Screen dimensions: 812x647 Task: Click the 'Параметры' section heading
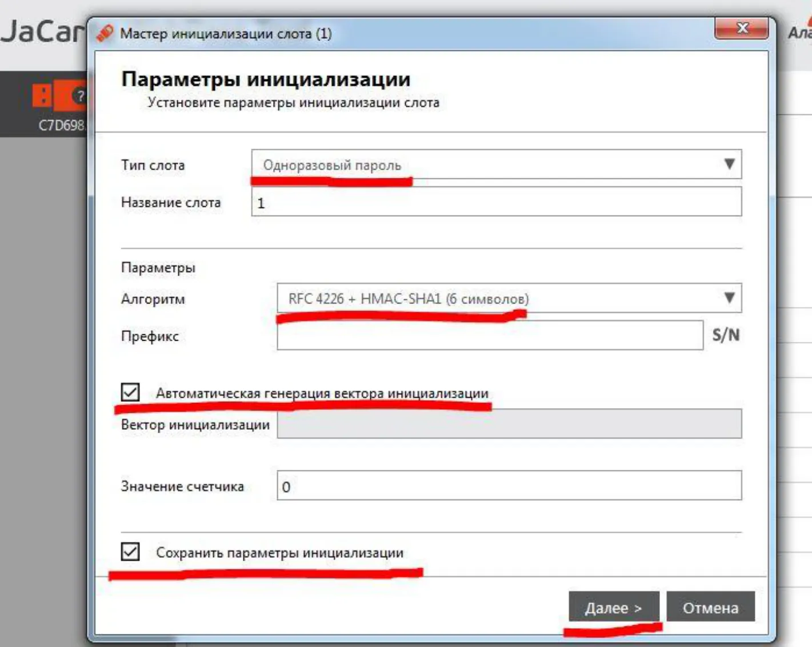click(158, 267)
